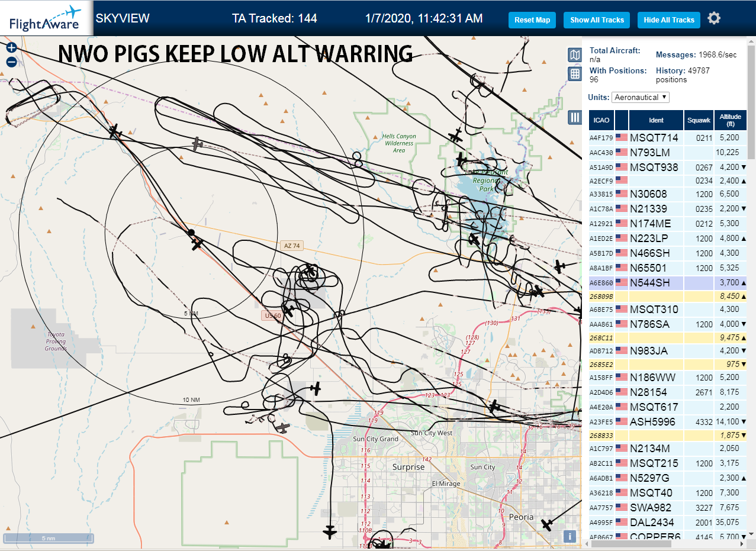The width and height of the screenshot is (756, 551).
Task: Click the 'History: 49787 positions' statistic
Action: pos(683,75)
